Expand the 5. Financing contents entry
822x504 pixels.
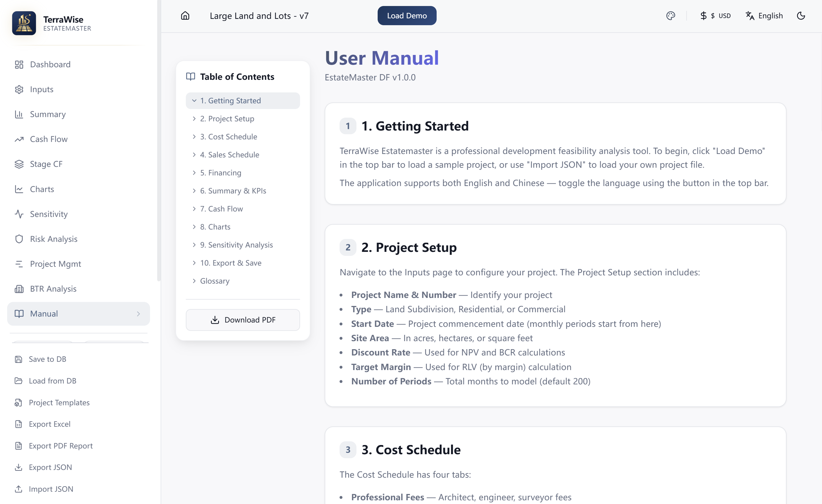click(220, 173)
